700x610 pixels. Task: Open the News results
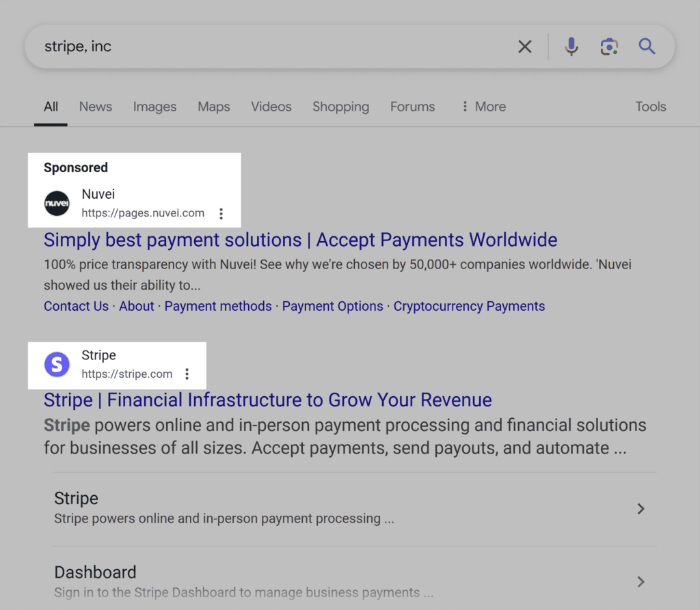pyautogui.click(x=95, y=107)
